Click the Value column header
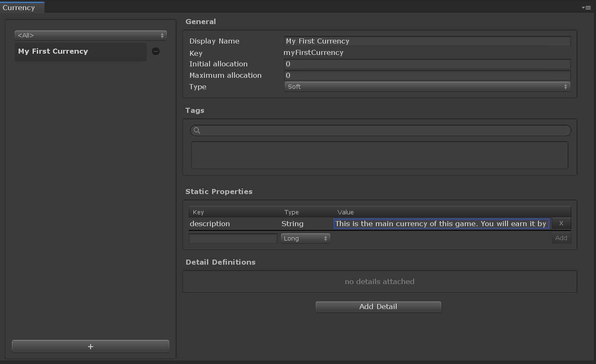Viewport: 596px width, 364px height. point(345,212)
